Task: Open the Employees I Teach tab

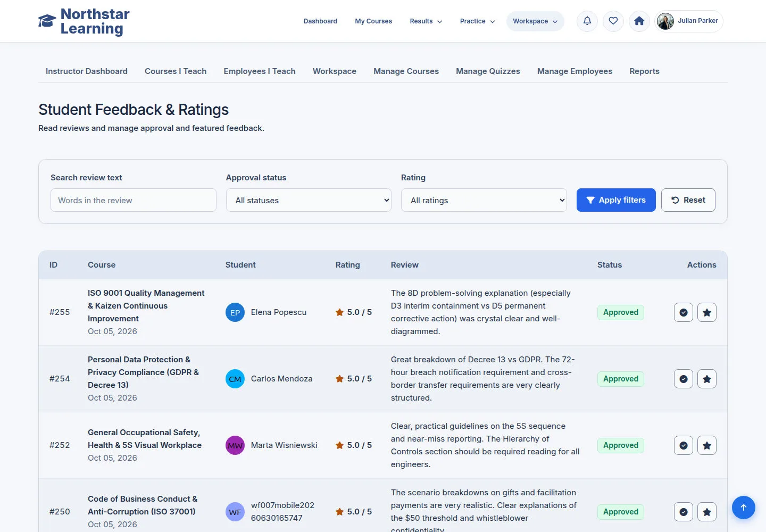Action: pyautogui.click(x=260, y=71)
